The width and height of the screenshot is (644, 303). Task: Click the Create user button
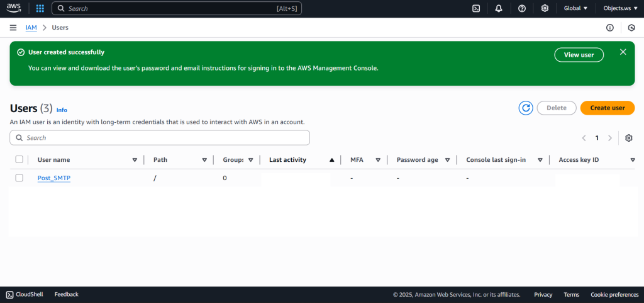(607, 108)
